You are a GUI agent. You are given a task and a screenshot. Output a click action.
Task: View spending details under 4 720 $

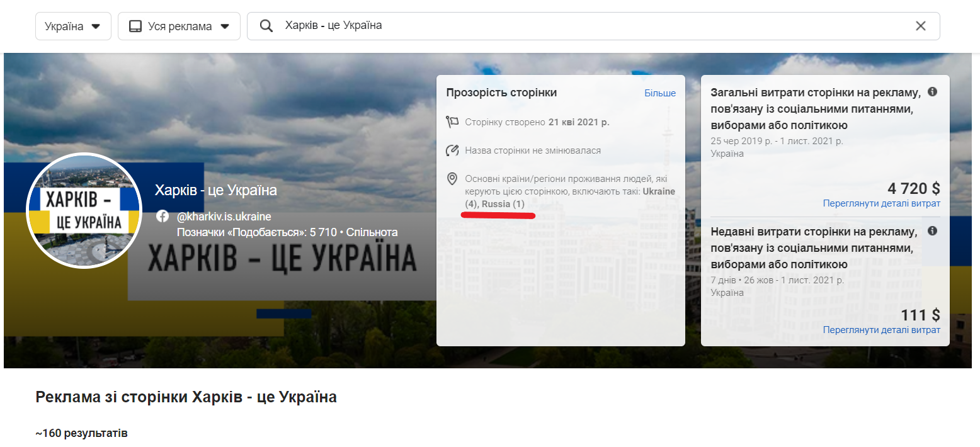click(x=881, y=203)
